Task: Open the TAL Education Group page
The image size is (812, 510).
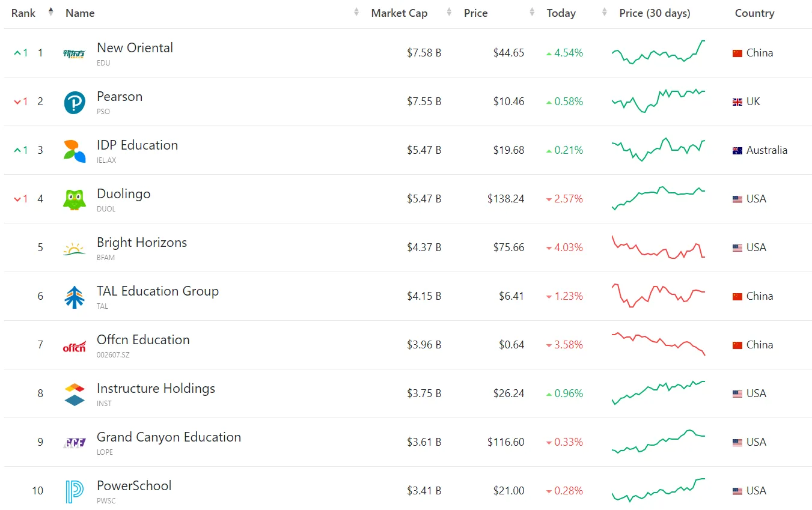Action: click(157, 291)
